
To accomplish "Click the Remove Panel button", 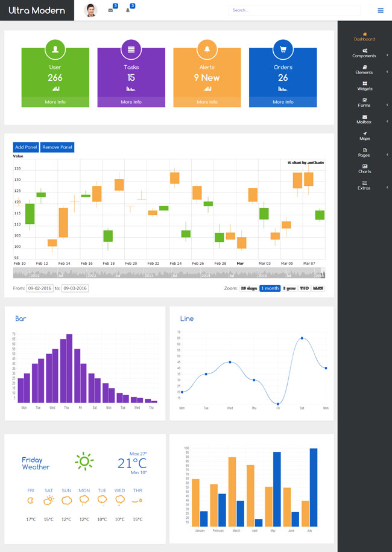I will click(57, 147).
